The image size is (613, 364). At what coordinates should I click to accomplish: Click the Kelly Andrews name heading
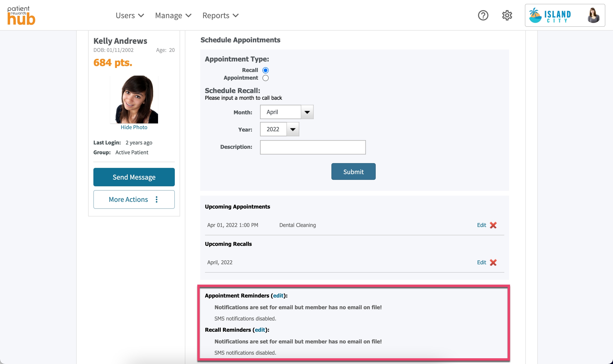click(120, 41)
